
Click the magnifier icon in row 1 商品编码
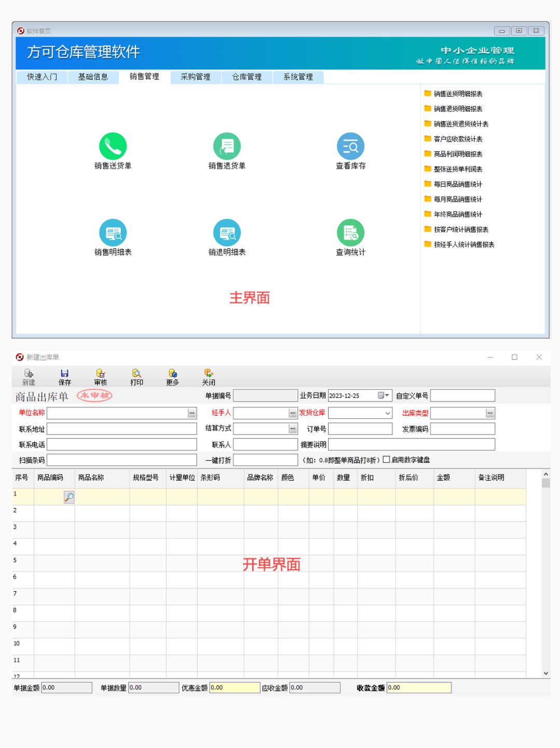click(x=68, y=496)
